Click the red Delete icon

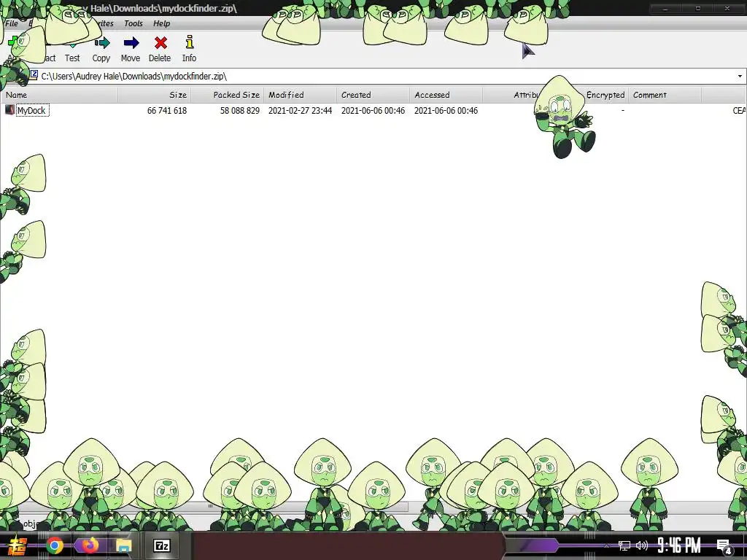coord(160,43)
